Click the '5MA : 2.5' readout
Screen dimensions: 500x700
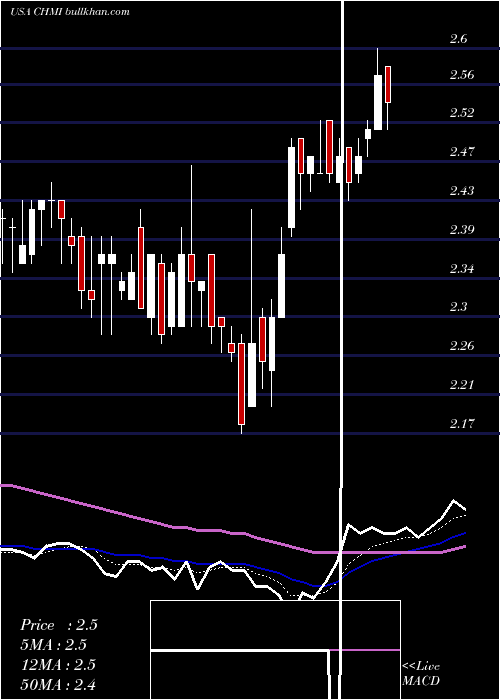[54, 645]
